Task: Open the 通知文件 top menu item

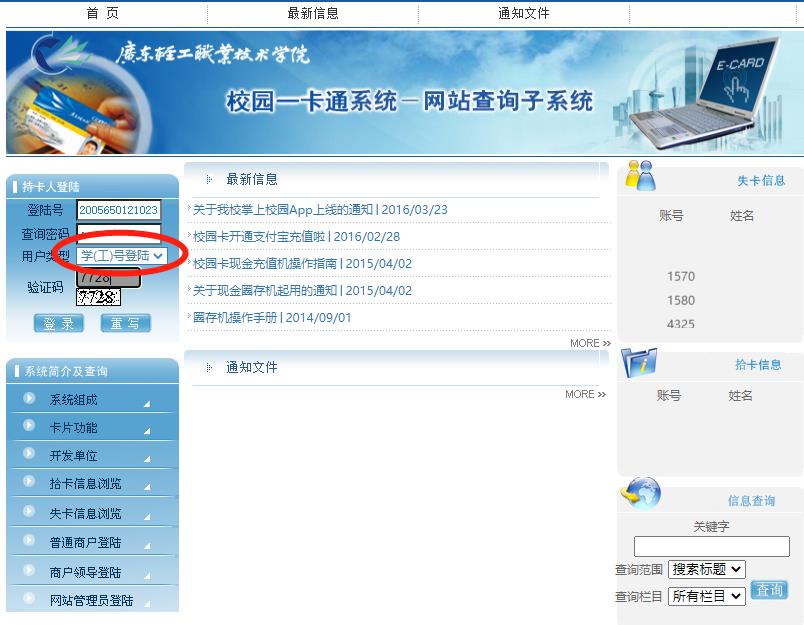Action: [524, 13]
